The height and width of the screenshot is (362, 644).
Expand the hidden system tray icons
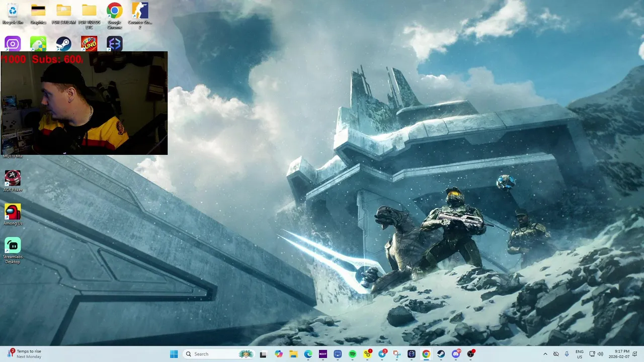tap(545, 354)
